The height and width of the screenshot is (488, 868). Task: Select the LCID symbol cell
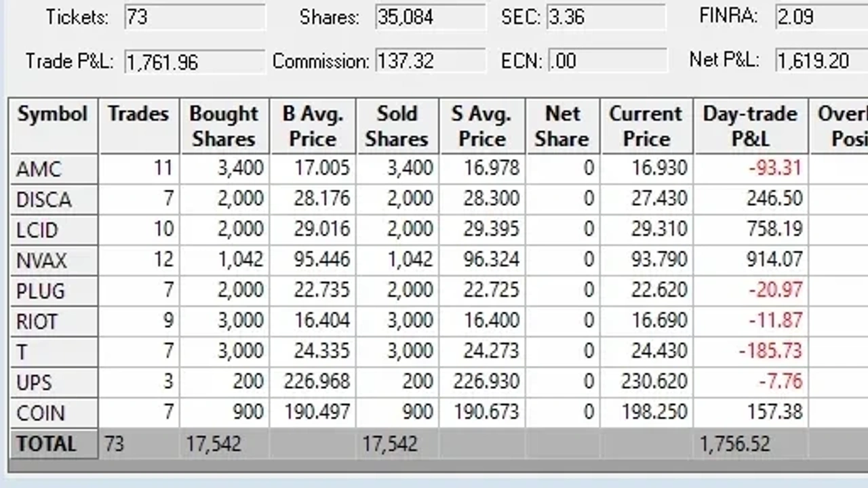point(37,230)
